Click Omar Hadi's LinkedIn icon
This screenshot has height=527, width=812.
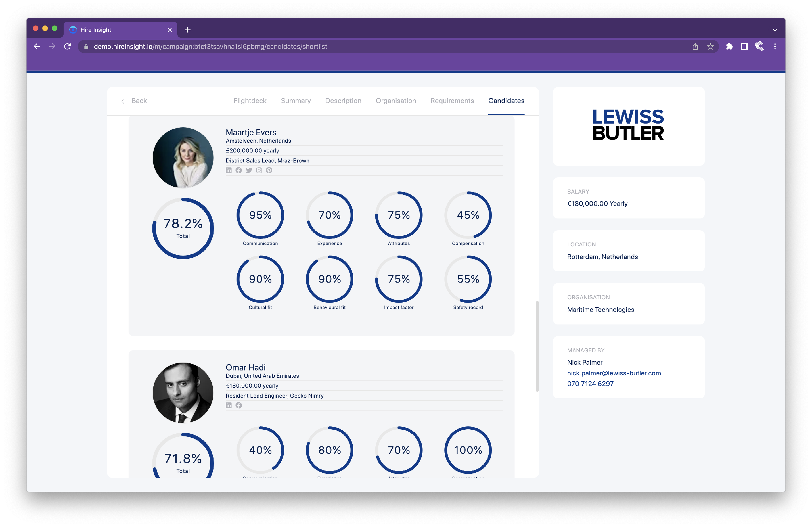229,405
